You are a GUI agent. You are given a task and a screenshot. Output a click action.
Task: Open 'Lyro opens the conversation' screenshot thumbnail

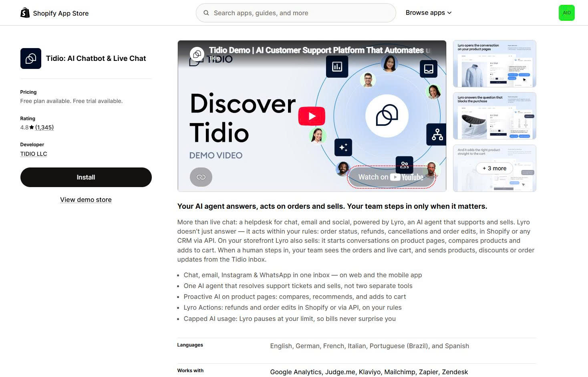[x=494, y=64]
